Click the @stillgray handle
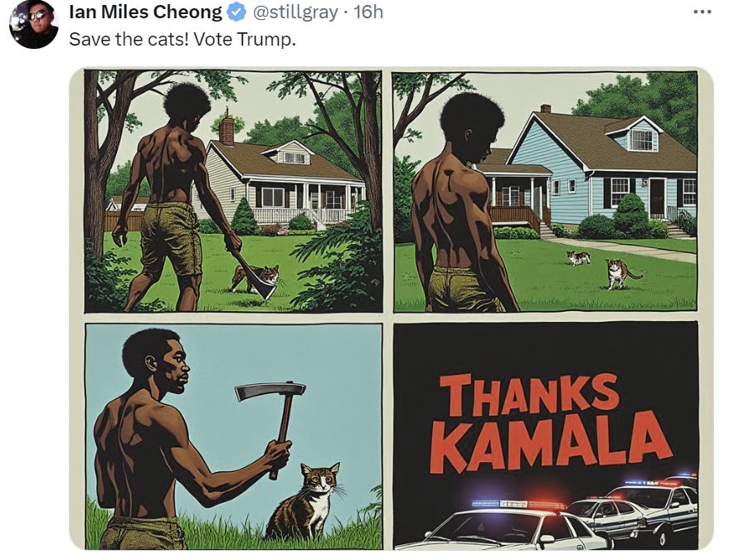The height and width of the screenshot is (560, 734). (x=295, y=12)
